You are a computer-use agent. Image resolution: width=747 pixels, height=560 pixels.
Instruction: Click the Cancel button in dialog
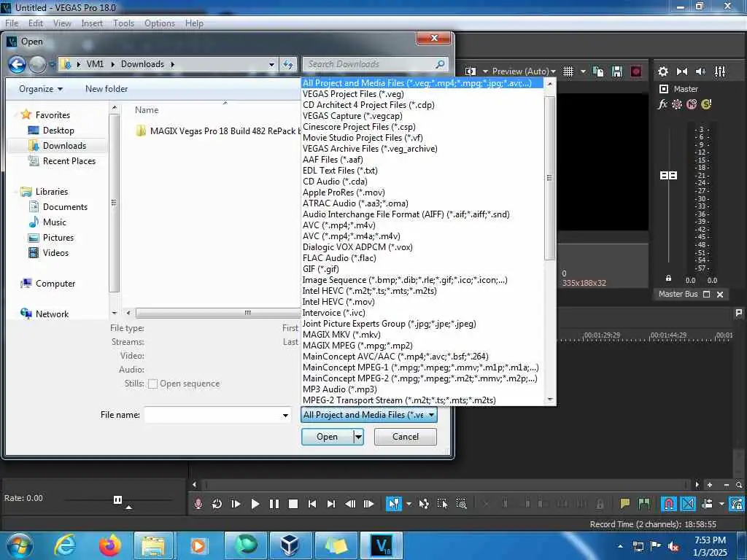click(406, 437)
